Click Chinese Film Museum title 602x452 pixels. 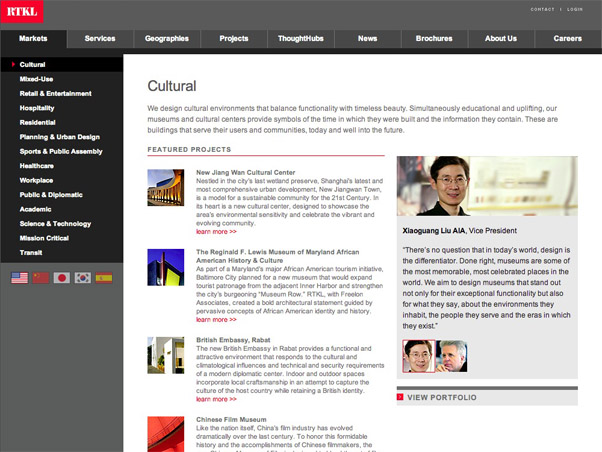point(231,419)
